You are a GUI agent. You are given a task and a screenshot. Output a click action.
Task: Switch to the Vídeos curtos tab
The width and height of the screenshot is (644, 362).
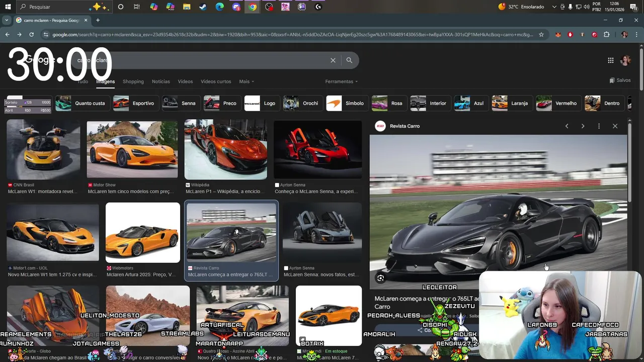tap(216, 81)
